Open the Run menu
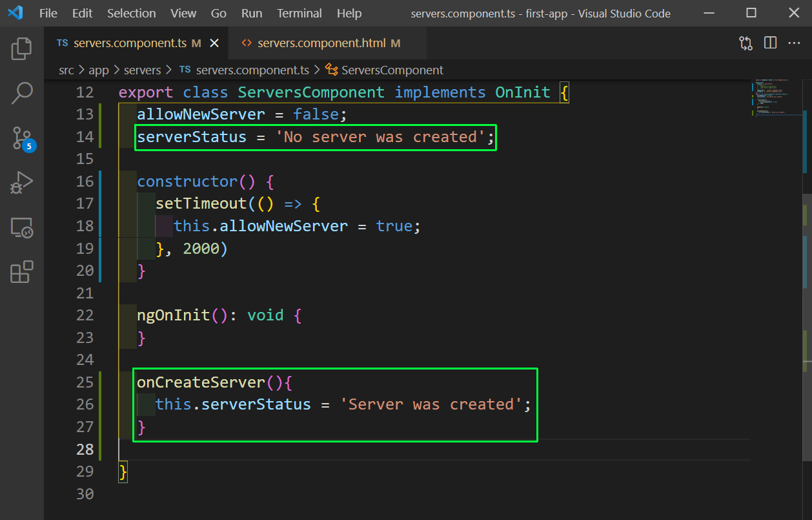Viewport: 812px width, 520px height. [252, 13]
